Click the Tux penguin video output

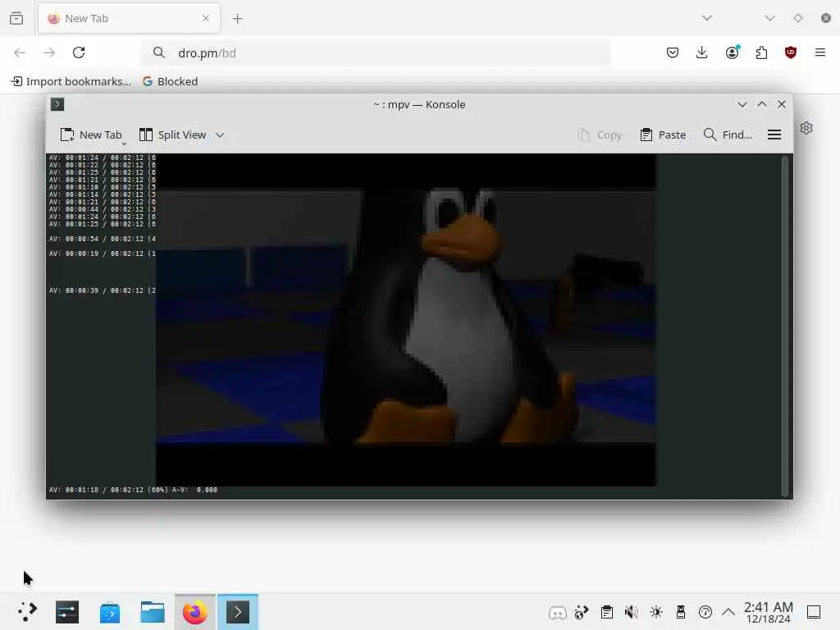405,320
